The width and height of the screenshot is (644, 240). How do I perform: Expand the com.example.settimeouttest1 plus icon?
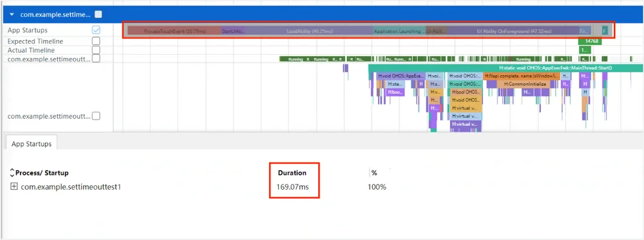14,186
